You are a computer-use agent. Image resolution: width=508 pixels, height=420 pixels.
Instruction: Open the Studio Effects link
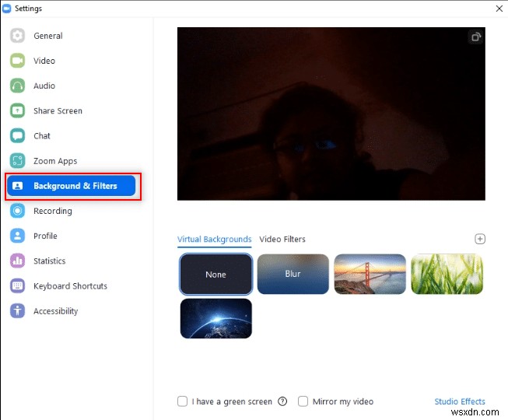coord(460,401)
